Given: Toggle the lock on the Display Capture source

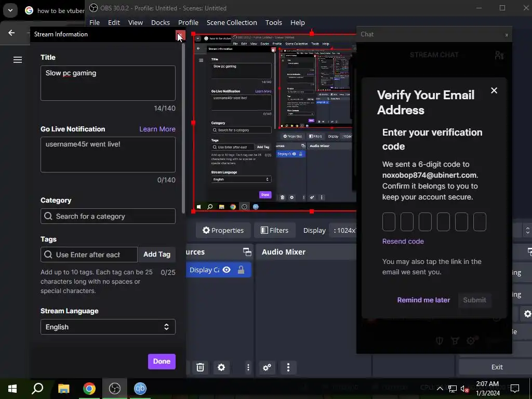Looking at the screenshot, I should point(241,270).
